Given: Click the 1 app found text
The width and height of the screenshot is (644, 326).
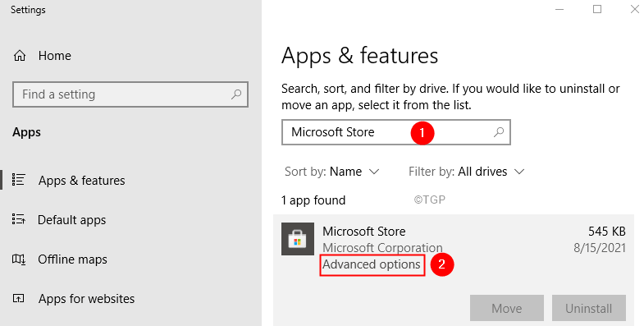Looking at the screenshot, I should coord(313,200).
